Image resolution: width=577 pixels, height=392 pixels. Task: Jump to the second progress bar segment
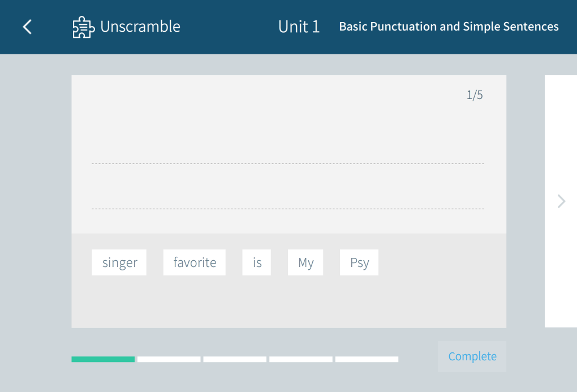pyautogui.click(x=169, y=359)
